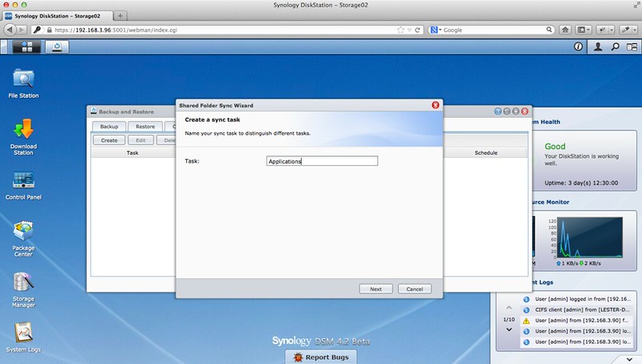
Task: Select Backup and Restore taskbar icon
Action: [x=57, y=47]
